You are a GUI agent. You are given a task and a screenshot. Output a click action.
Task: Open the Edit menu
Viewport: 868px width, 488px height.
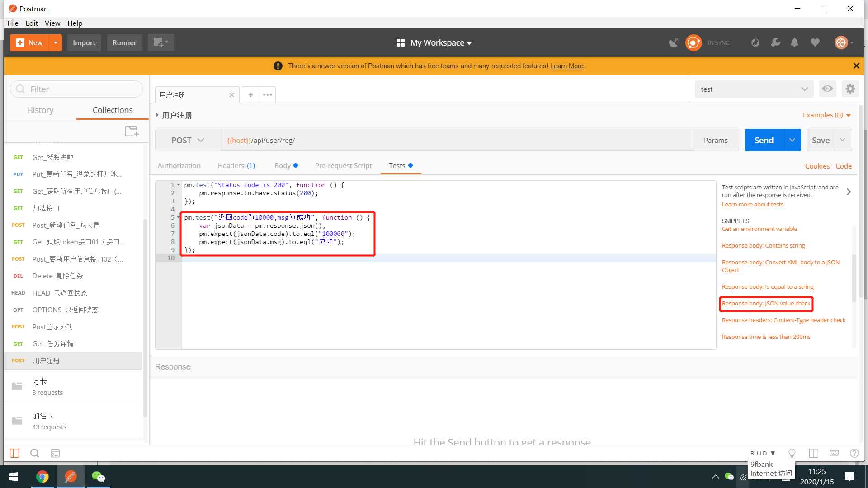pos(32,23)
